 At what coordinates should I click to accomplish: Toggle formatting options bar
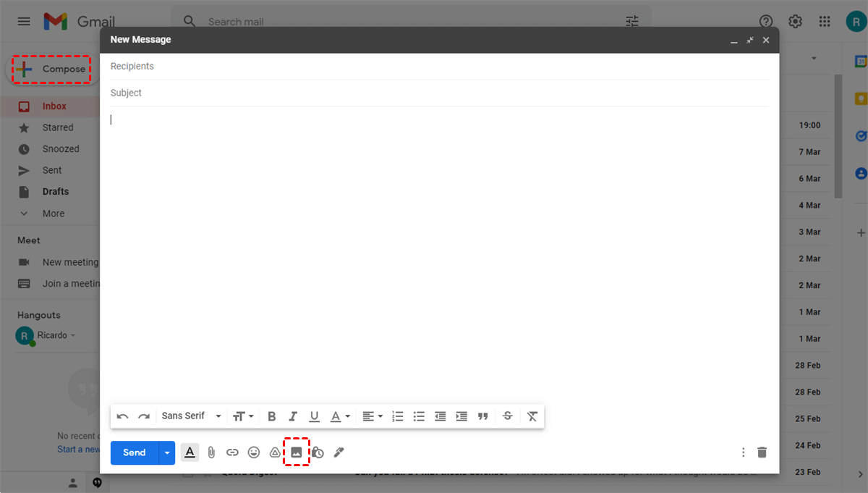pos(190,452)
